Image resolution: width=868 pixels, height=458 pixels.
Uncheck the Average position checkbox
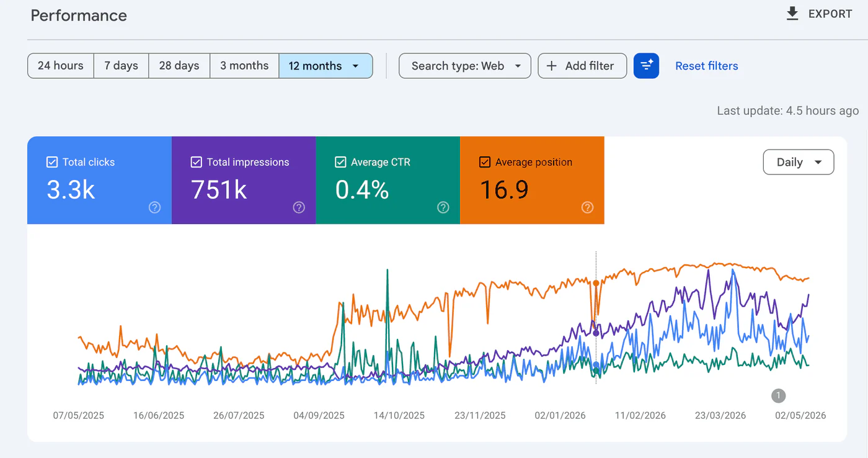point(485,162)
